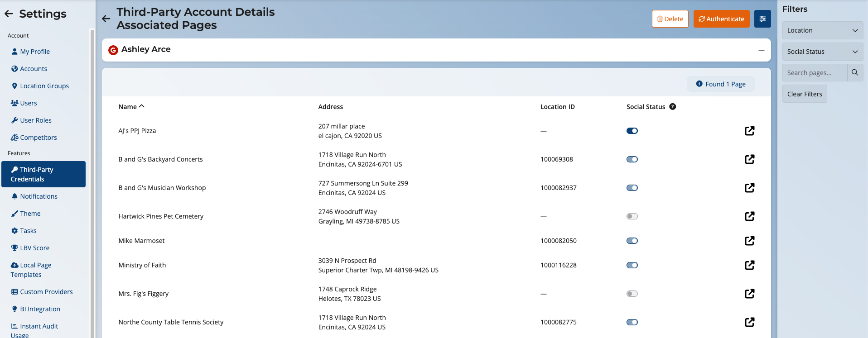Open the Notifications settings item
The height and width of the screenshot is (338, 868).
click(39, 196)
